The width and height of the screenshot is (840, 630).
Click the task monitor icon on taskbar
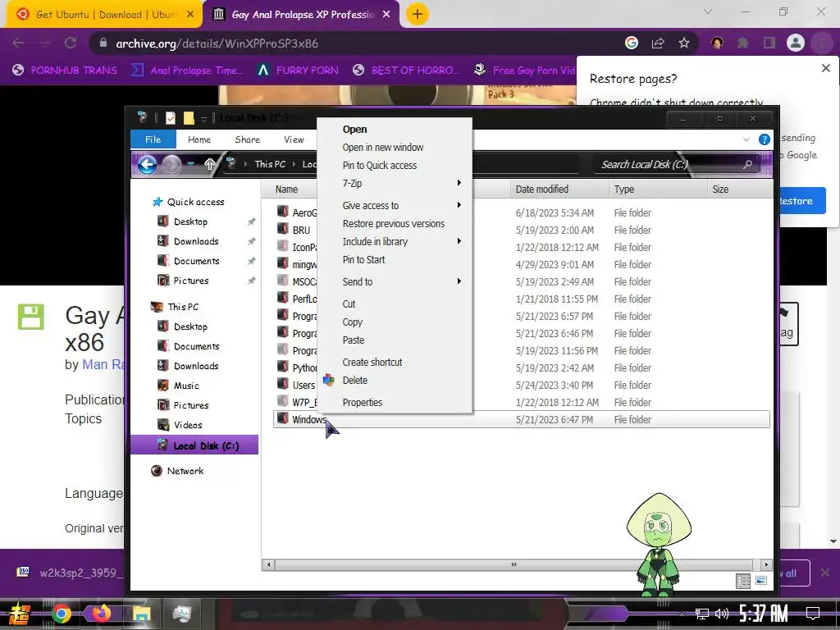click(182, 614)
